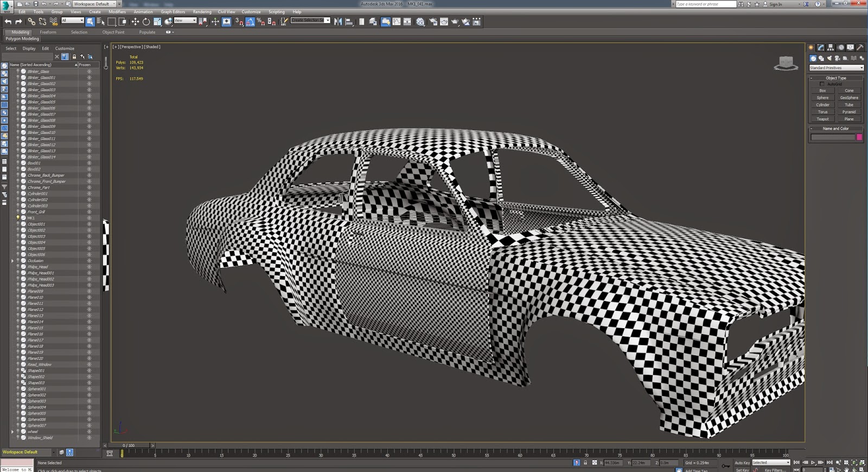Expand the Occlusion tree item
The width and height of the screenshot is (868, 472).
tap(12, 261)
